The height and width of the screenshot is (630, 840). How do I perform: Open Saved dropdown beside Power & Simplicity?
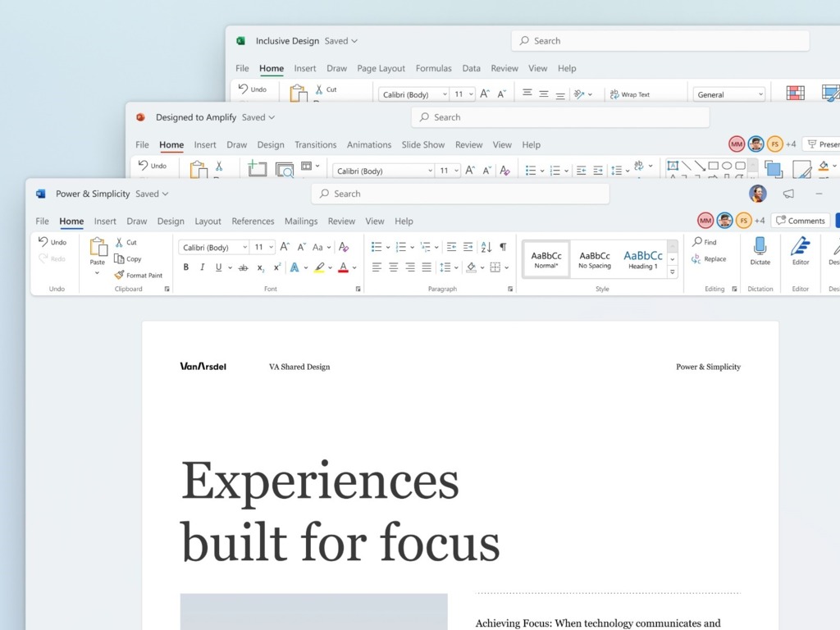tap(152, 194)
